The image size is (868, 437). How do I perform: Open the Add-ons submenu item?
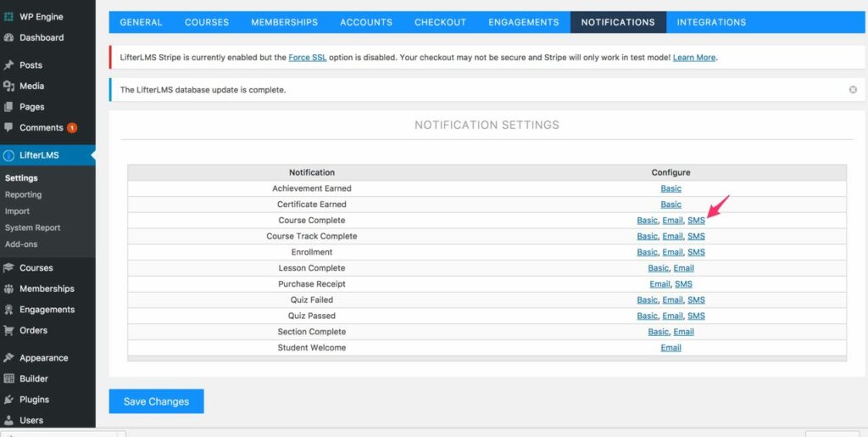point(21,244)
